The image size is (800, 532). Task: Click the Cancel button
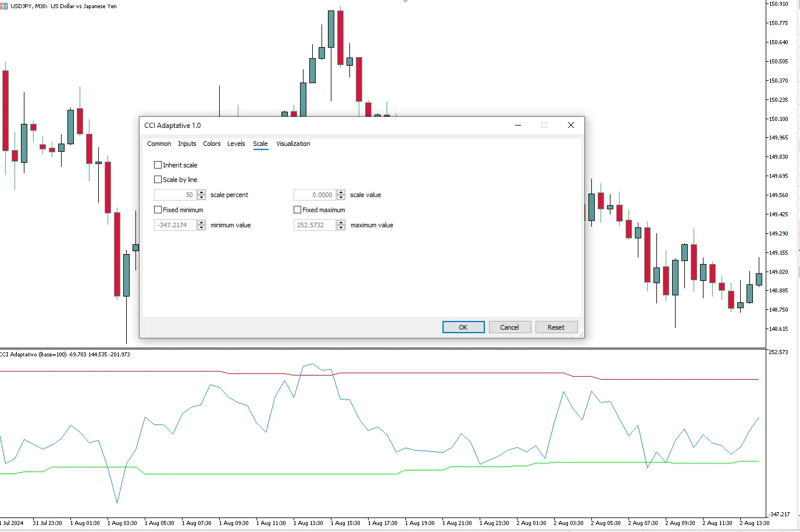click(x=509, y=327)
